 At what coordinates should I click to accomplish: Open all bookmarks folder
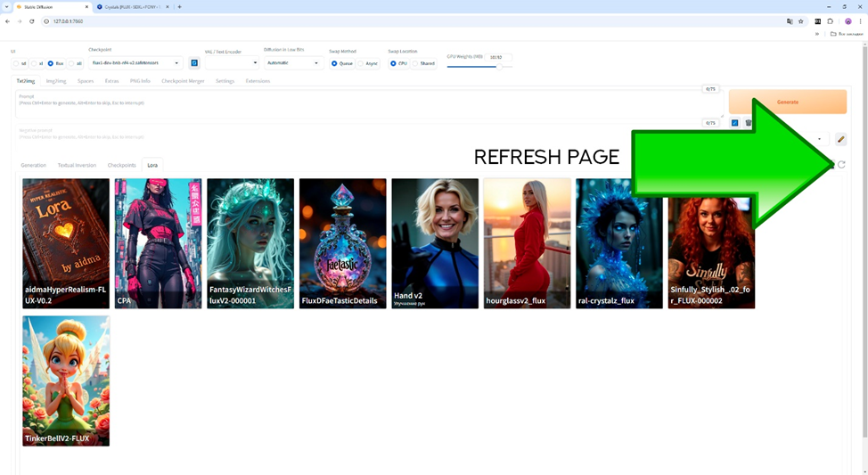click(x=847, y=34)
